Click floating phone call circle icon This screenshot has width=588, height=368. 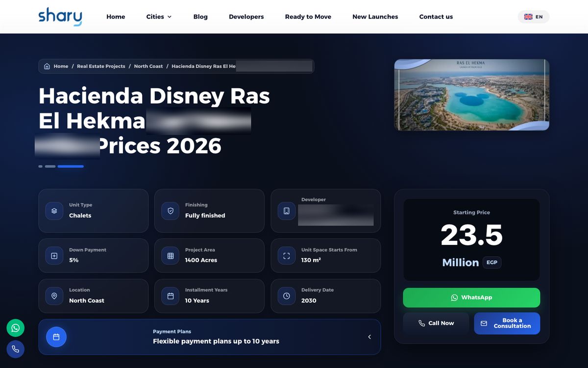16,349
